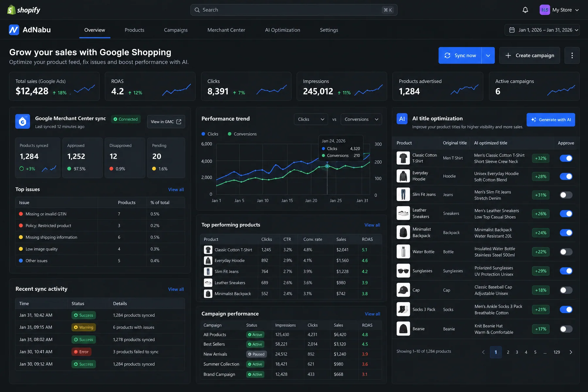The width and height of the screenshot is (588, 392).
Task: Switch to the Campaigns tab
Action: [x=176, y=30]
